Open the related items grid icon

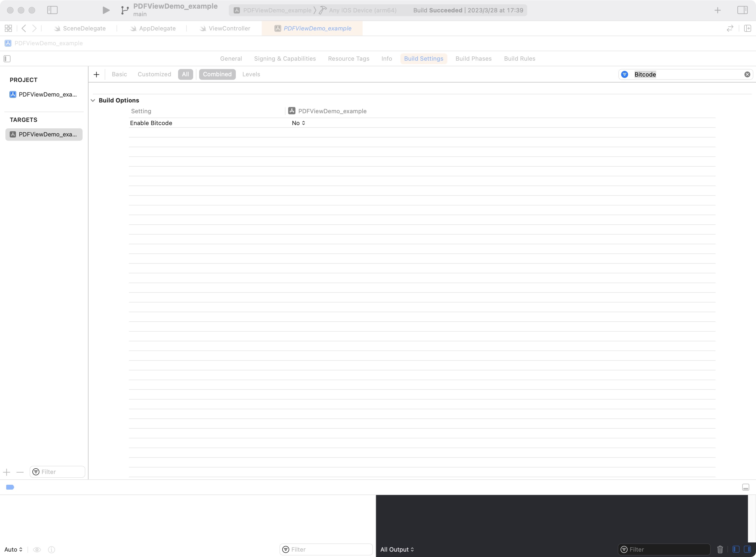pyautogui.click(x=8, y=28)
